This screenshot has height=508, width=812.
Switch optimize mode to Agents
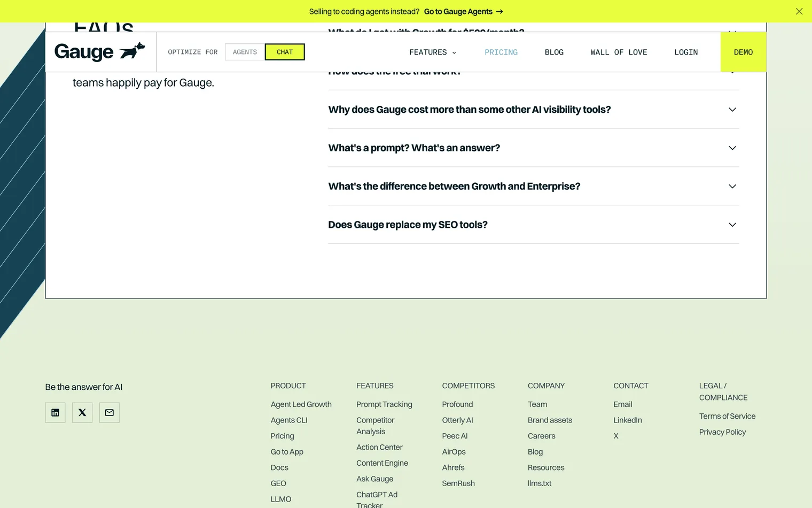[245, 52]
